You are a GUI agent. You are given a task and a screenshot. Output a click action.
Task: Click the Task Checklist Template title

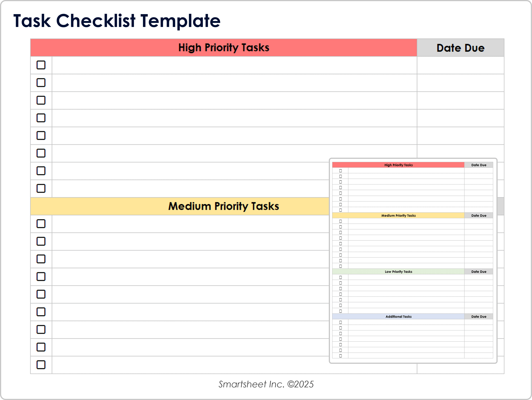[117, 21]
